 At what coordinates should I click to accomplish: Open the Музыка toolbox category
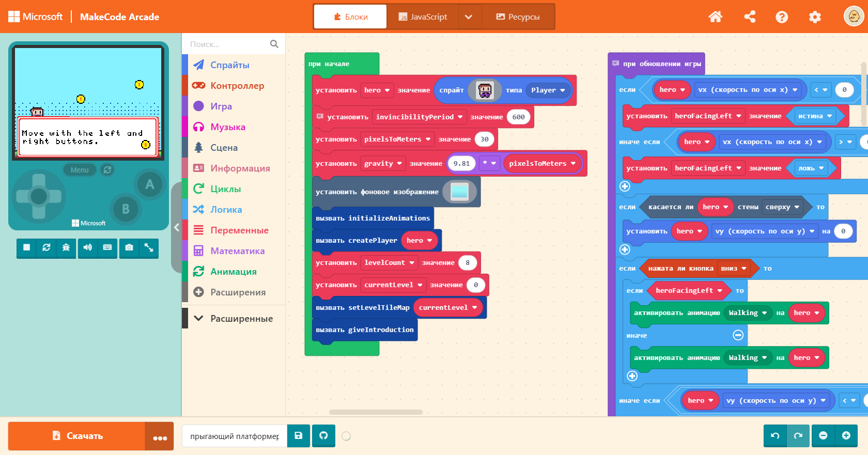[234, 127]
